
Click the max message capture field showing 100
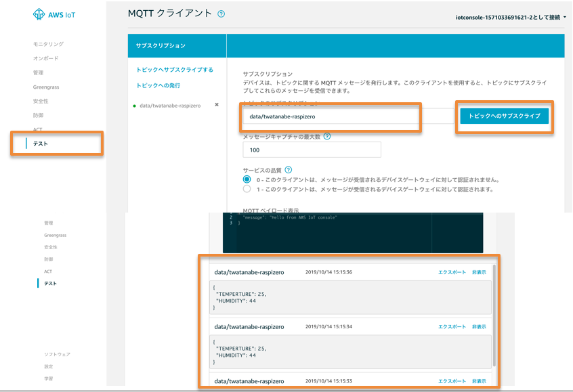click(x=312, y=150)
